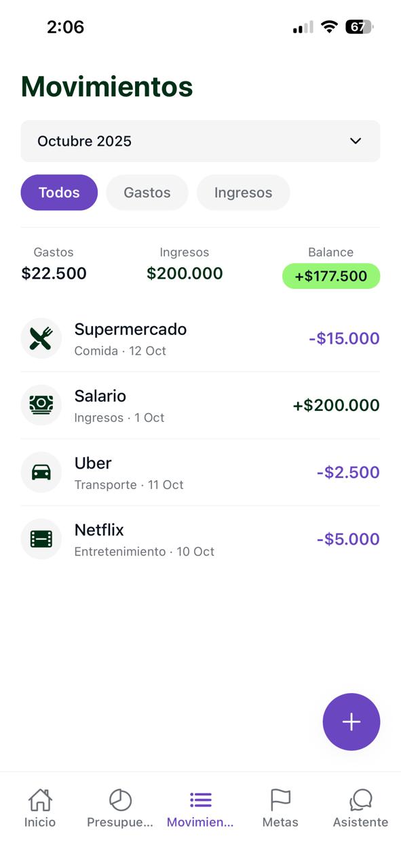Image resolution: width=401 pixels, height=868 pixels.
Task: Switch to the Movimientos tab
Action: tap(200, 807)
